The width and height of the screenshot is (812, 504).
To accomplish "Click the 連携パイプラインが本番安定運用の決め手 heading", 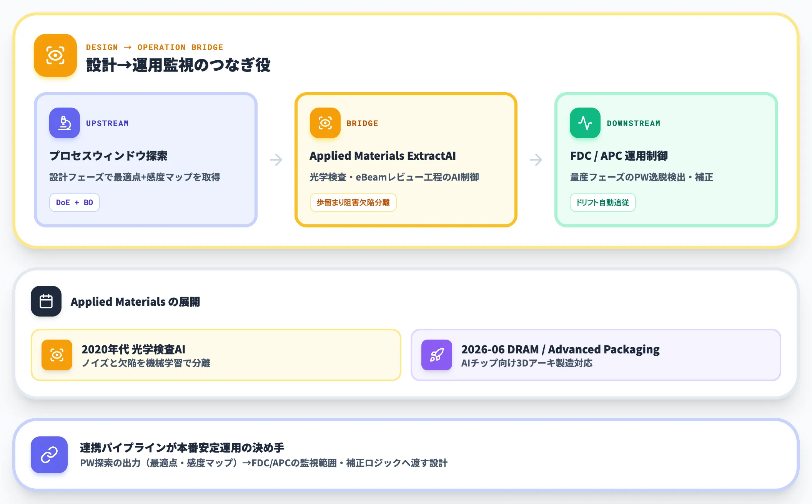I will [182, 448].
